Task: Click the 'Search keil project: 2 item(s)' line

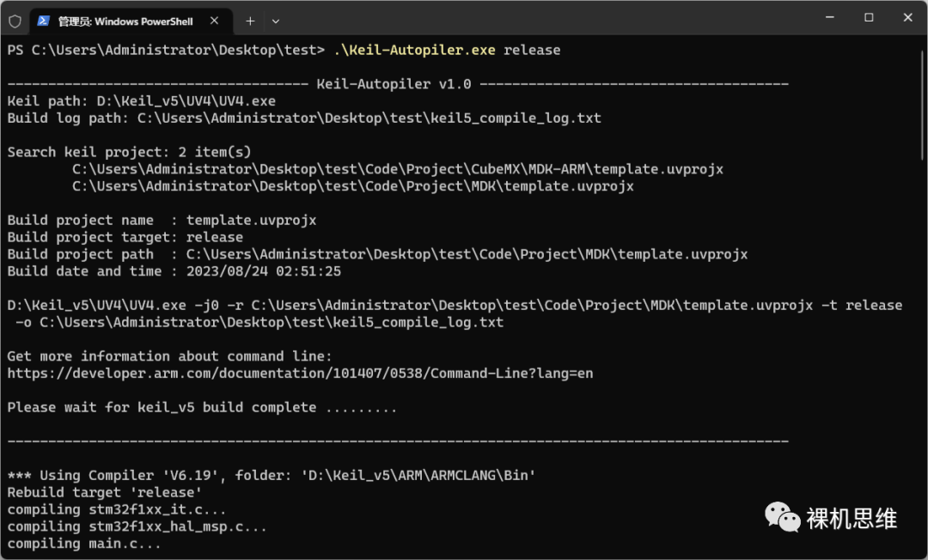Action: pyautogui.click(x=129, y=152)
